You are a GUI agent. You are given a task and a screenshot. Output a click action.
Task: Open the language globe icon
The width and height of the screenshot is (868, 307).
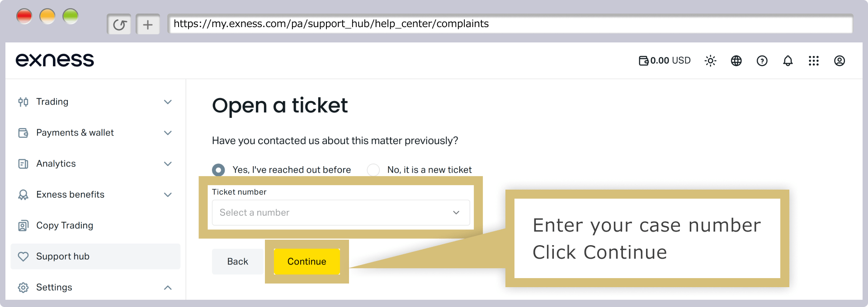[x=736, y=60]
